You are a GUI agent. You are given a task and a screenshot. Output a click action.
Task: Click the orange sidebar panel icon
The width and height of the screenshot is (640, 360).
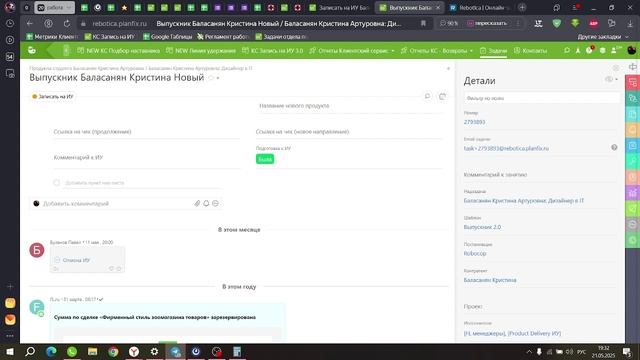pyautogui.click(x=633, y=130)
